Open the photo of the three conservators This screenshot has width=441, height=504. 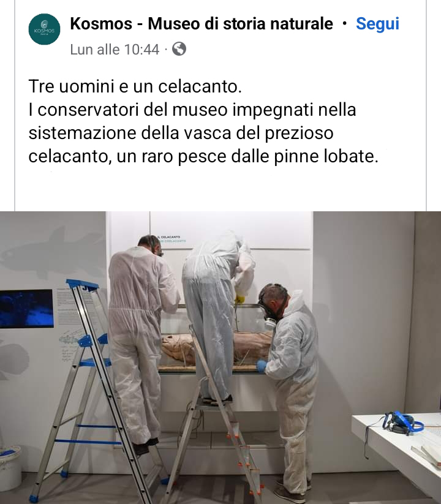point(221,358)
